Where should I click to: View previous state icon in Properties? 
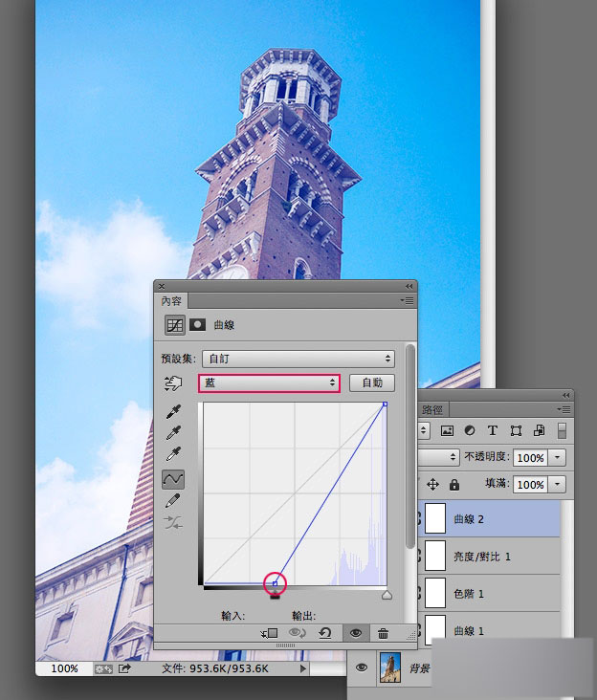click(297, 633)
